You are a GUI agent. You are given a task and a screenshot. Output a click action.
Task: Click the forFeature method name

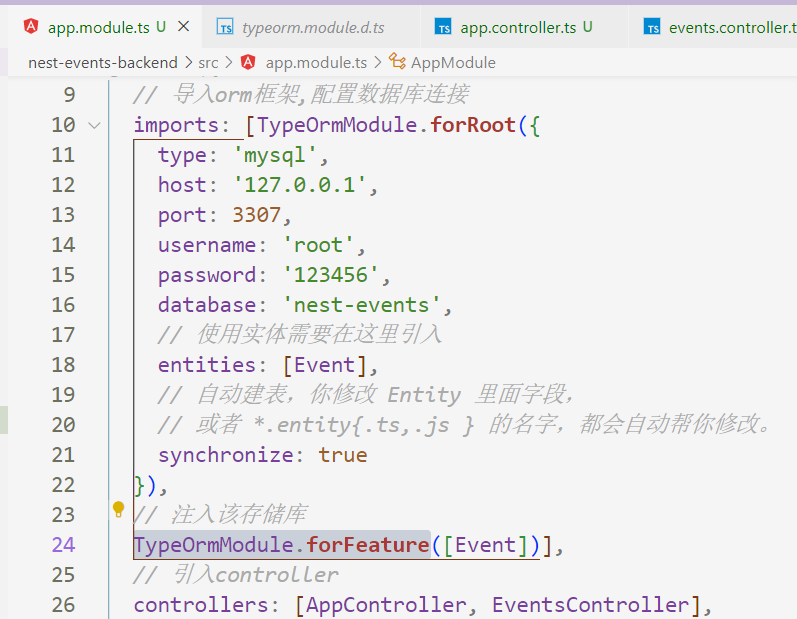click(368, 545)
